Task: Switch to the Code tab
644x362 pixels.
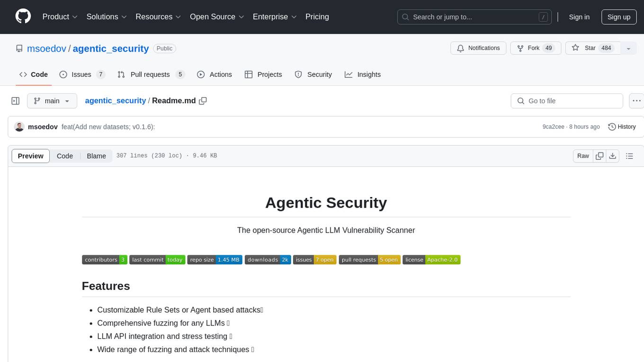Action: click(x=34, y=74)
